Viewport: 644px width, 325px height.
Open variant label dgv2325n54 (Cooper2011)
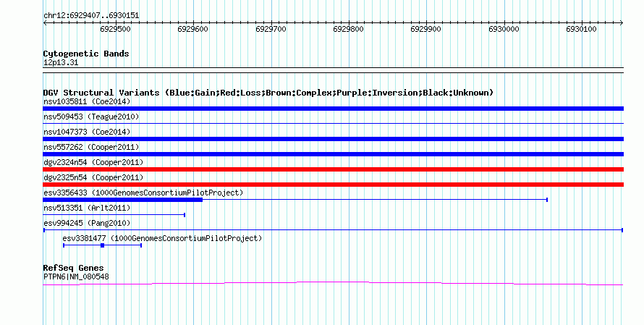[93, 177]
